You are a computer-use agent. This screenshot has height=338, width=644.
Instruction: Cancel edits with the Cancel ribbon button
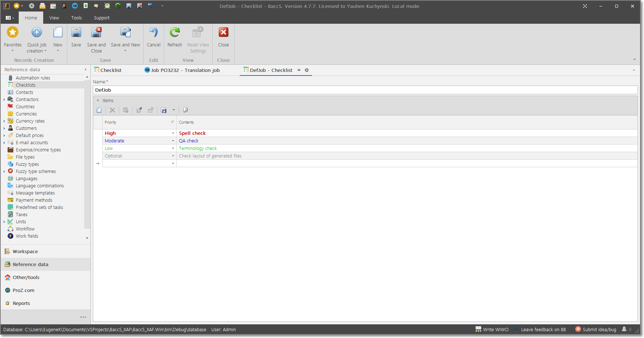click(x=154, y=37)
